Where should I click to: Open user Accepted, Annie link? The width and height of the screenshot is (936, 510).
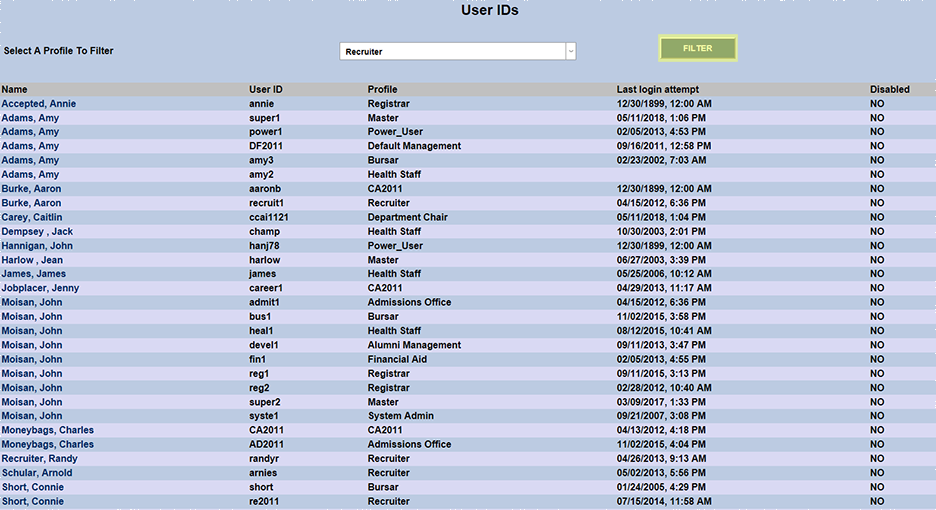click(x=39, y=104)
